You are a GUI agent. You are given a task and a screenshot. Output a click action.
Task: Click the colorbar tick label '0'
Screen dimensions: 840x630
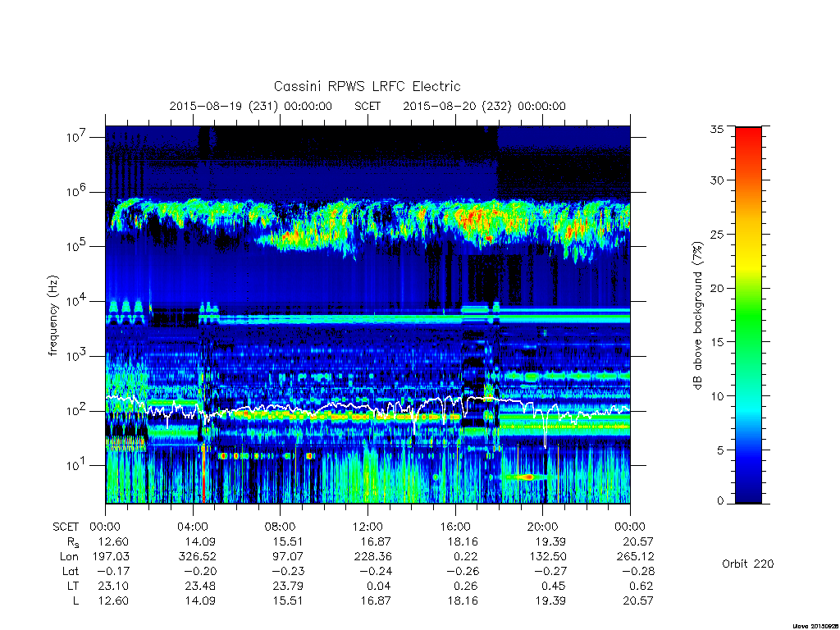(x=719, y=501)
